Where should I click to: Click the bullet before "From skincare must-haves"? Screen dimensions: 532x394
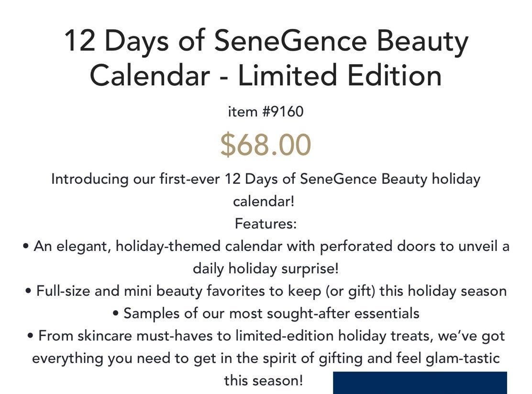pos(31,336)
